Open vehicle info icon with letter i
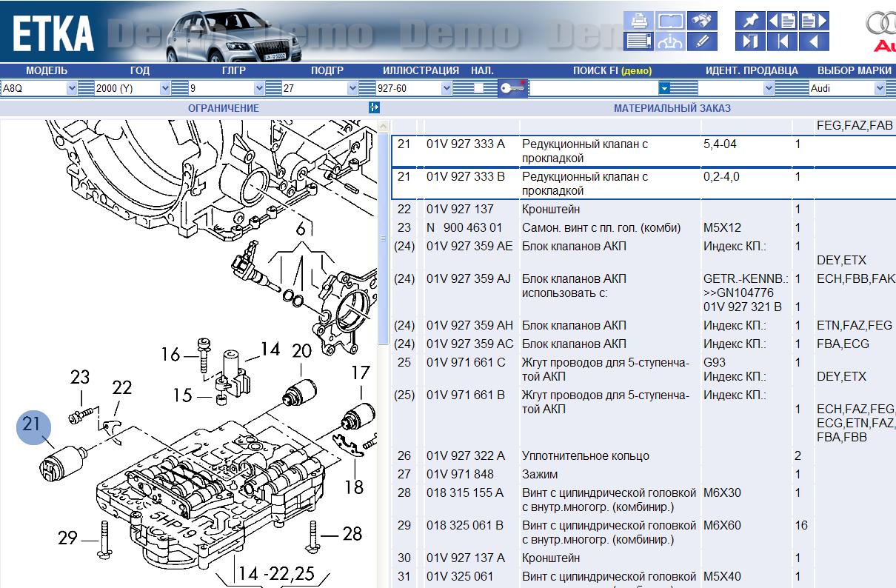The image size is (896, 588). pos(669,41)
